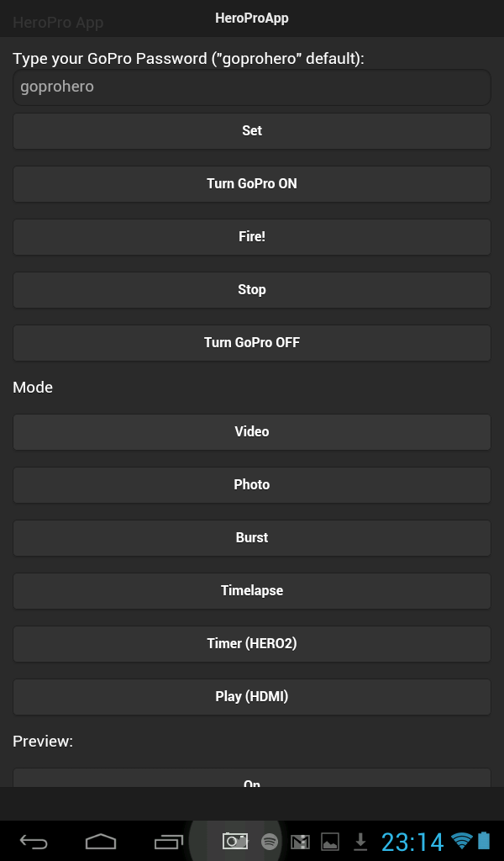This screenshot has height=861, width=504.
Task: Open the picture notification icon
Action: pyautogui.click(x=330, y=841)
